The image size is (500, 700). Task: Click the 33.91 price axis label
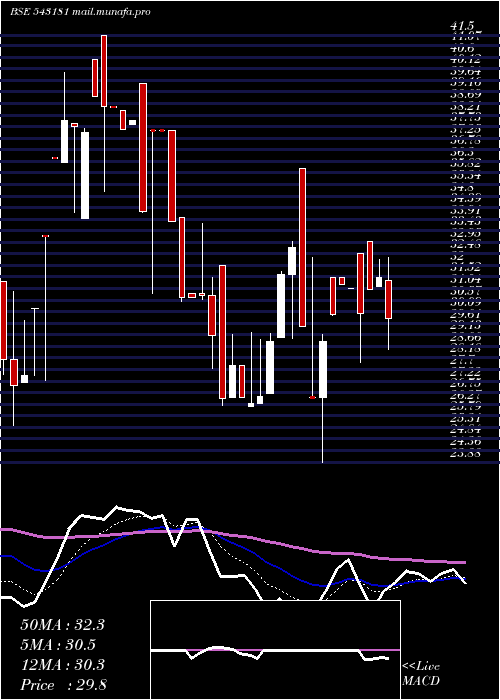465,210
